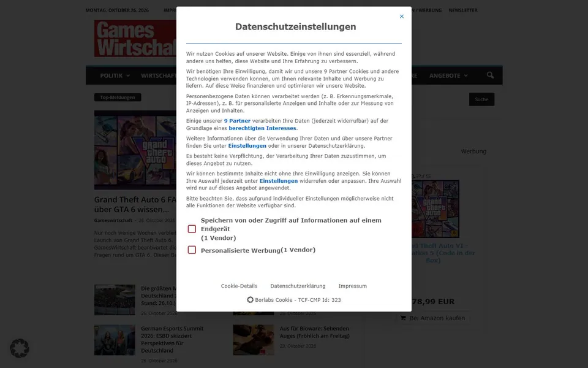Open the German Esports Summit thumbnail
Viewport: 588px width, 368px height.
pyautogui.click(x=115, y=340)
